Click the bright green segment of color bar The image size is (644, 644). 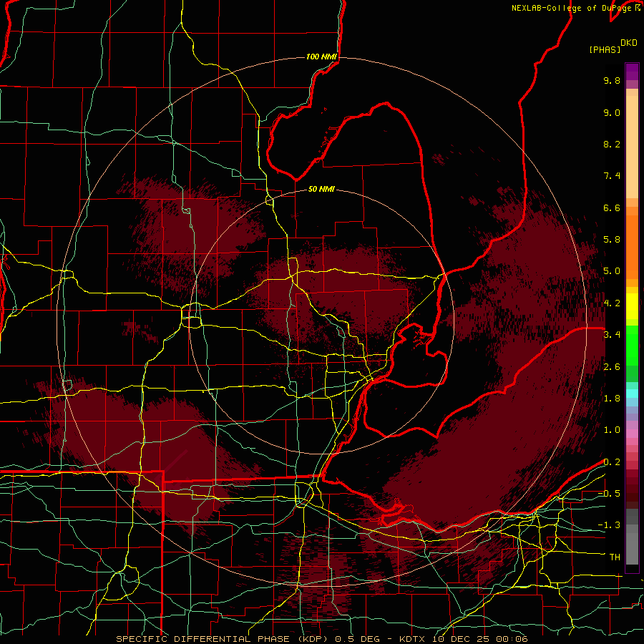632,345
